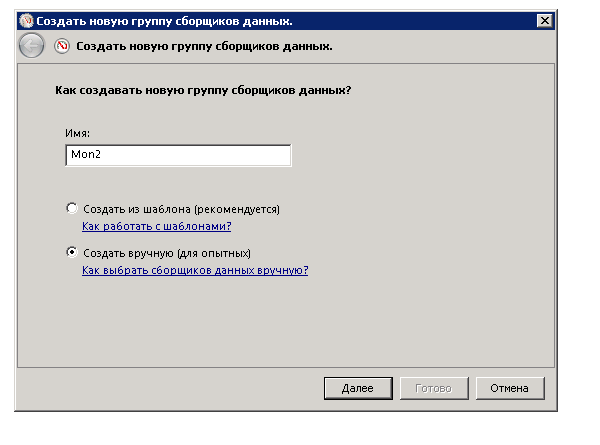Click the bold question heading text
This screenshot has height=445, width=600.
pyautogui.click(x=209, y=91)
